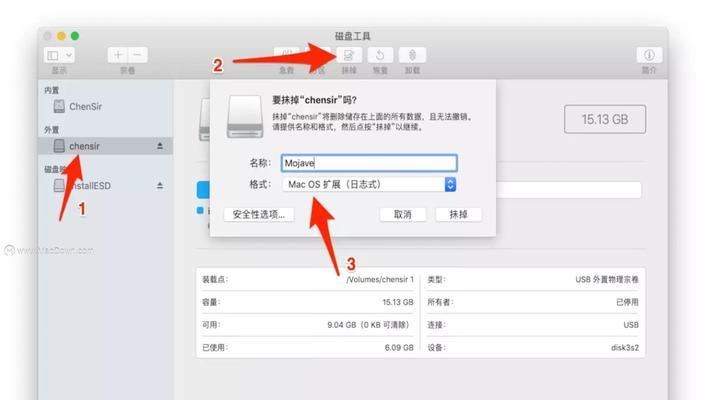Click the remove volume minus button
Viewport: 706px width, 400px height.
coord(138,55)
